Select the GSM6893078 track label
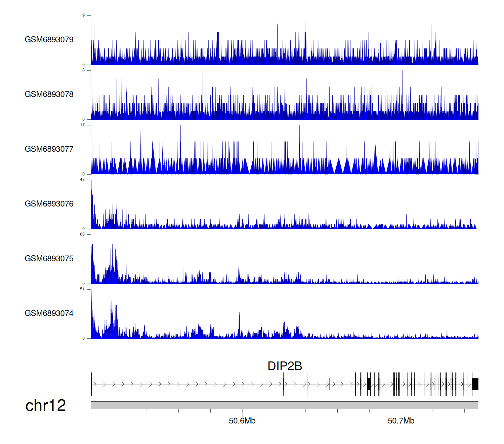504x444 pixels. [x=49, y=95]
